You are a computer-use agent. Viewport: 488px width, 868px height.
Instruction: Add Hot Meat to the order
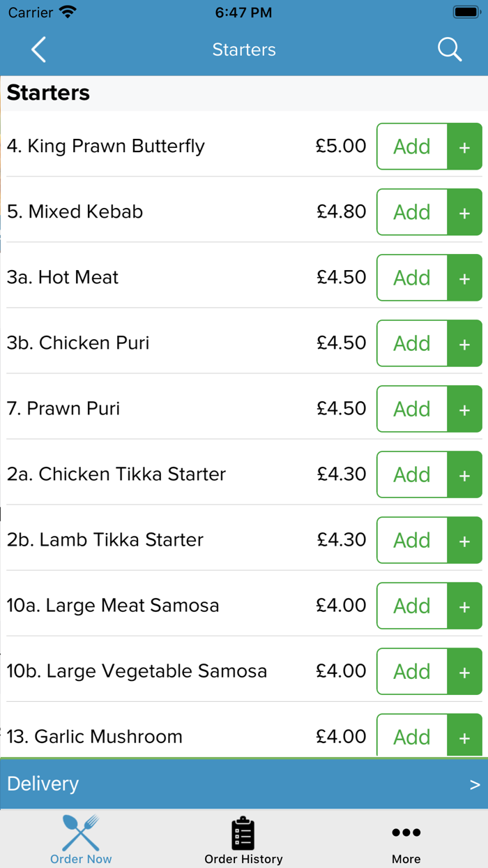coord(411,278)
